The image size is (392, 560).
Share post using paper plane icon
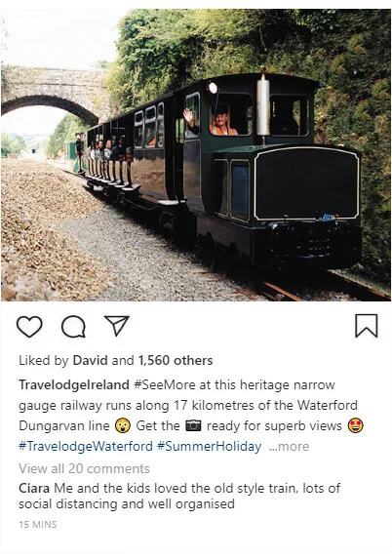click(117, 325)
